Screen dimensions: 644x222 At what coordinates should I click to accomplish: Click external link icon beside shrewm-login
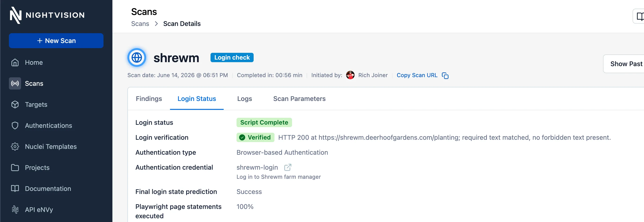tap(288, 167)
